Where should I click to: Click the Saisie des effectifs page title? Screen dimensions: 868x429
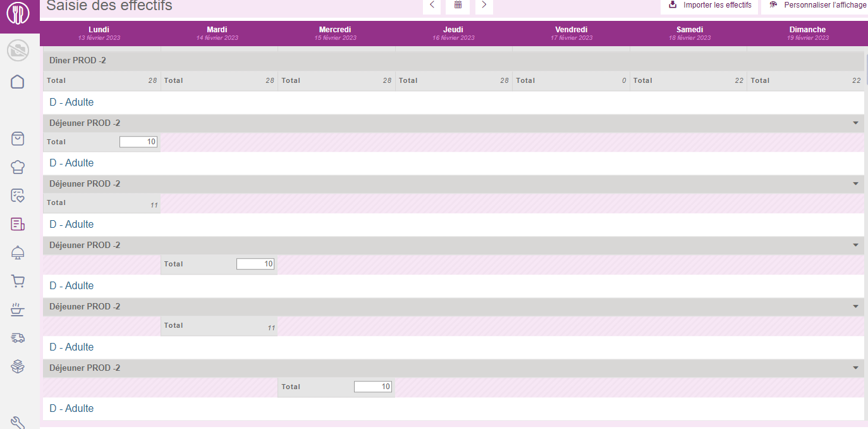click(109, 6)
